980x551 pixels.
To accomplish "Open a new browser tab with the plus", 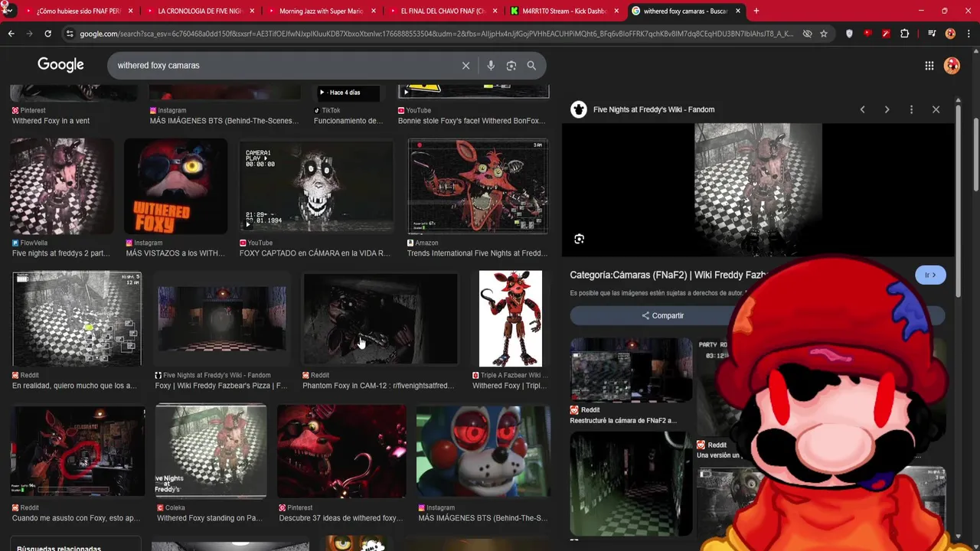I will [x=756, y=11].
